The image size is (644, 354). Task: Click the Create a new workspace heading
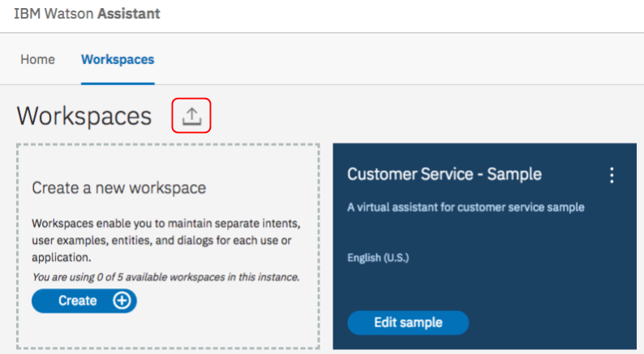[x=119, y=188]
